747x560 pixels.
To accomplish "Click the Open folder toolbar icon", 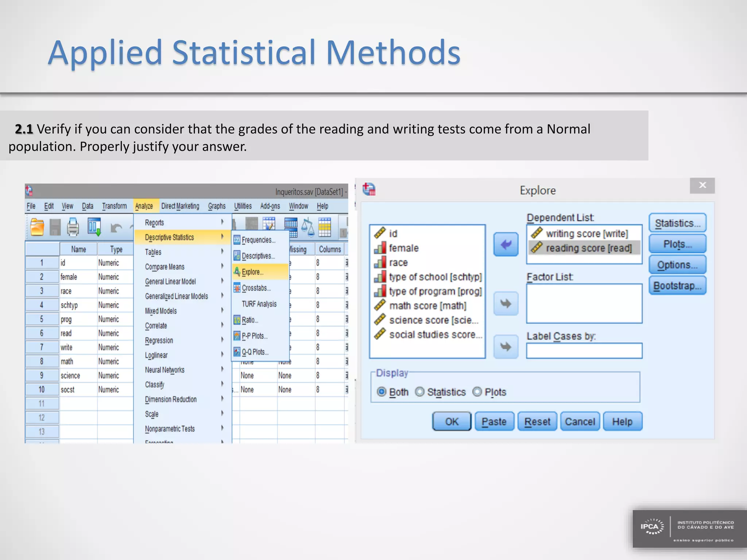I will 37,227.
